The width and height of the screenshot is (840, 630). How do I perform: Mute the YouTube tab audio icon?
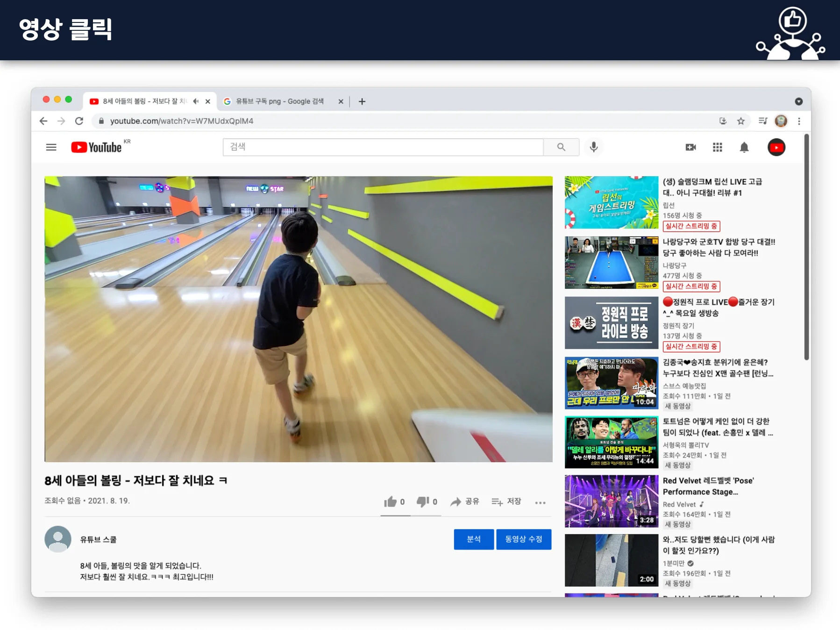pos(196,101)
